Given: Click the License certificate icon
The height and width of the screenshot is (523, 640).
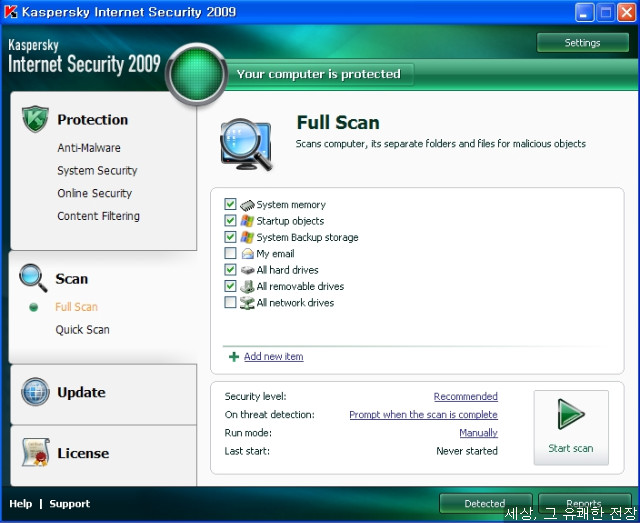Looking at the screenshot, I should click(x=36, y=452).
